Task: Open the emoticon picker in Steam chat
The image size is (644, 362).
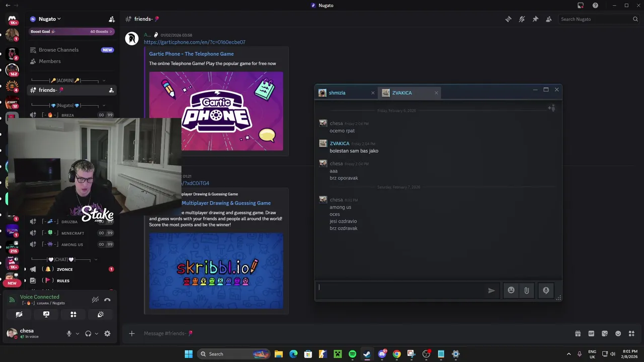Action: [511, 290]
